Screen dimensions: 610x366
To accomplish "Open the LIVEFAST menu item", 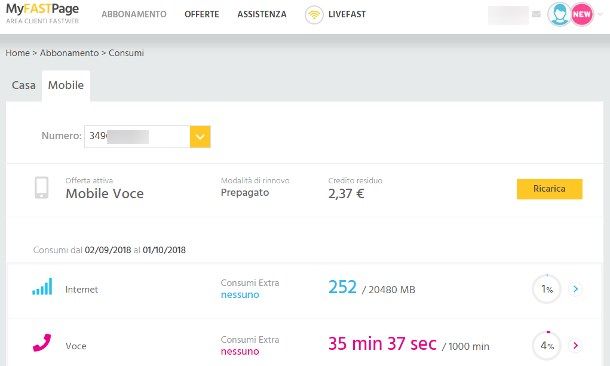I will pyautogui.click(x=347, y=14).
